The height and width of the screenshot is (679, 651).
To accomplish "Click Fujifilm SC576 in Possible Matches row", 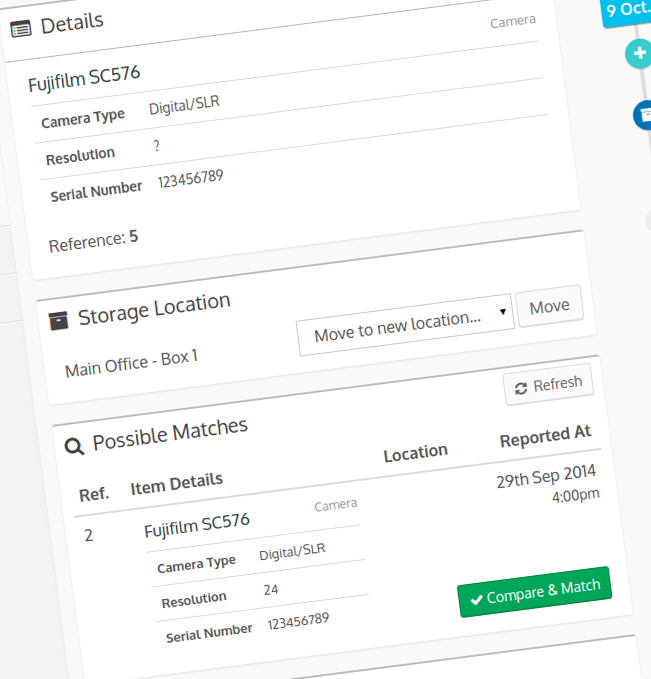I will [197, 525].
